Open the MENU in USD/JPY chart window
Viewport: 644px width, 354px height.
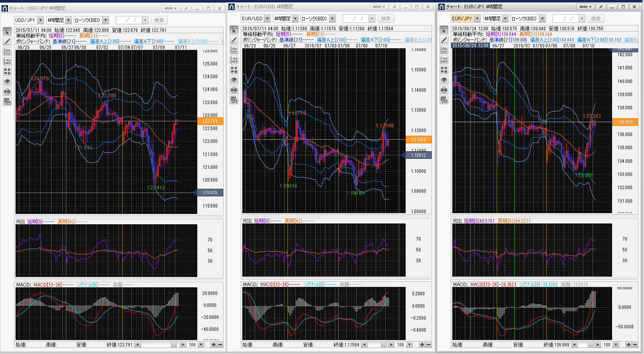pos(170,8)
